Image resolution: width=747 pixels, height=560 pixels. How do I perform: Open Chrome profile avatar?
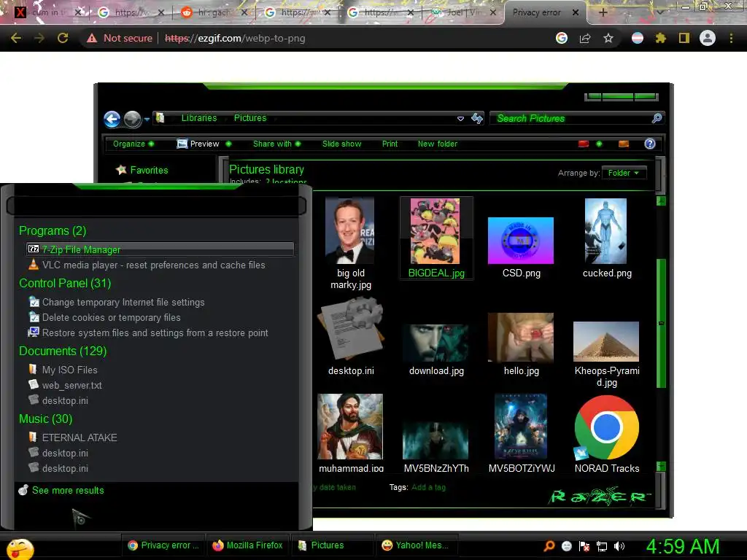[708, 38]
